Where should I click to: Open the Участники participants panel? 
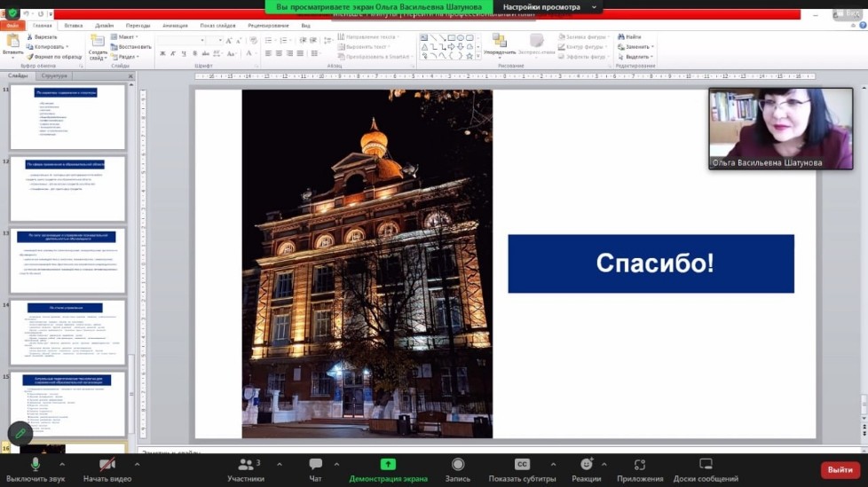click(x=245, y=469)
